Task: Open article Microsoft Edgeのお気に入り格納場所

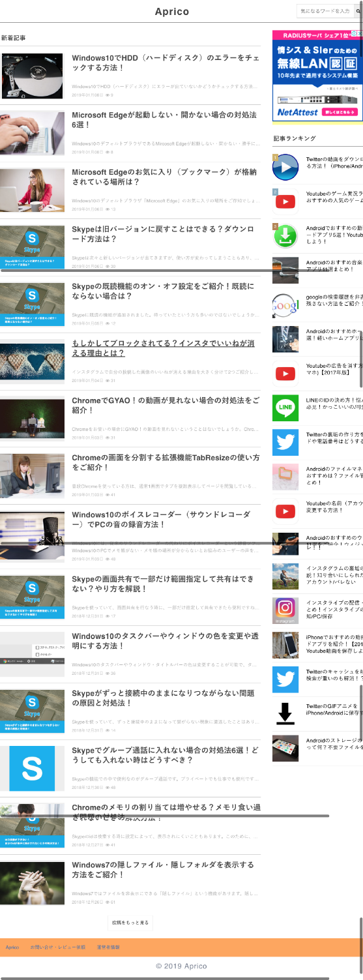Action: tap(165, 177)
